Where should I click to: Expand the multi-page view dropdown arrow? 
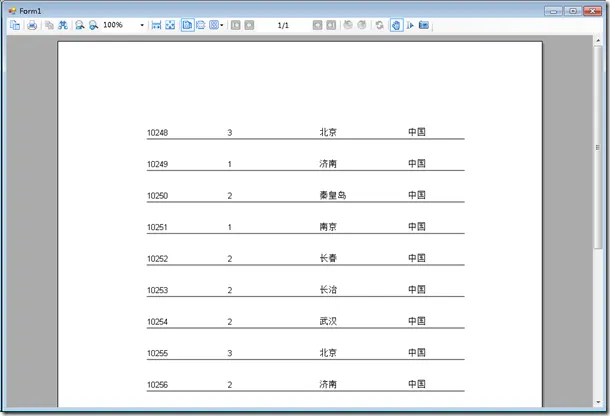click(222, 25)
